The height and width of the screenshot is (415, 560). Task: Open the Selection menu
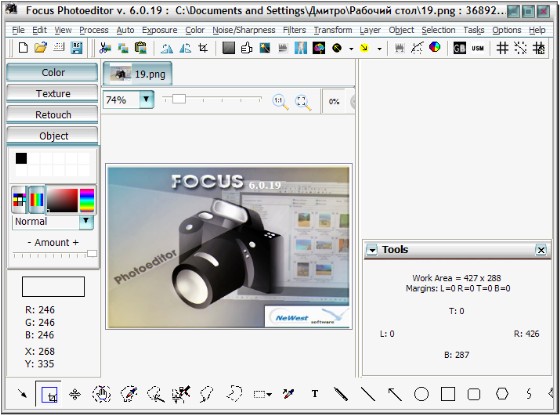438,30
